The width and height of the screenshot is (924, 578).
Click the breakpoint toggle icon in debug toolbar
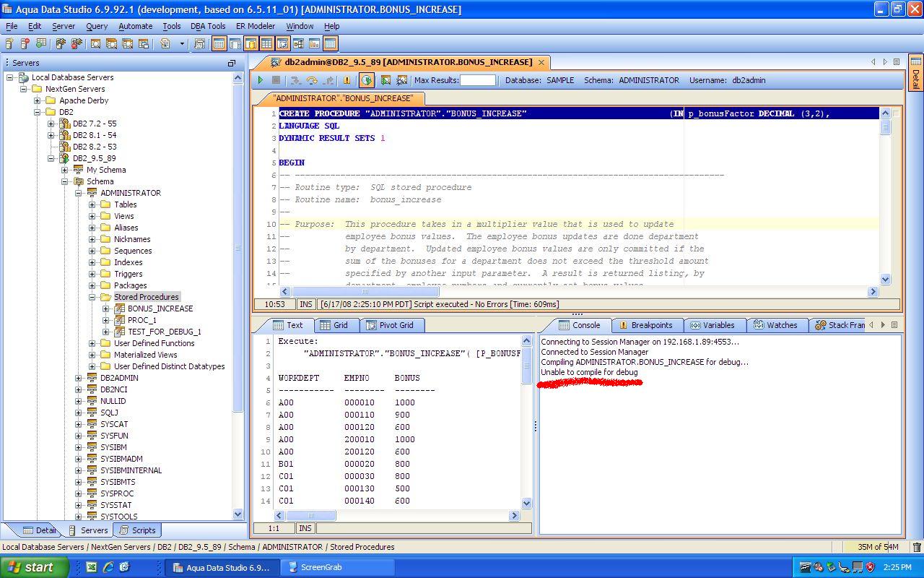[x=348, y=80]
